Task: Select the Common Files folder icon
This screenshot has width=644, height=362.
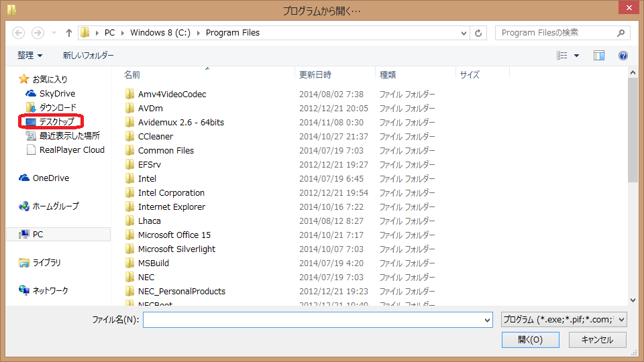Action: (129, 150)
